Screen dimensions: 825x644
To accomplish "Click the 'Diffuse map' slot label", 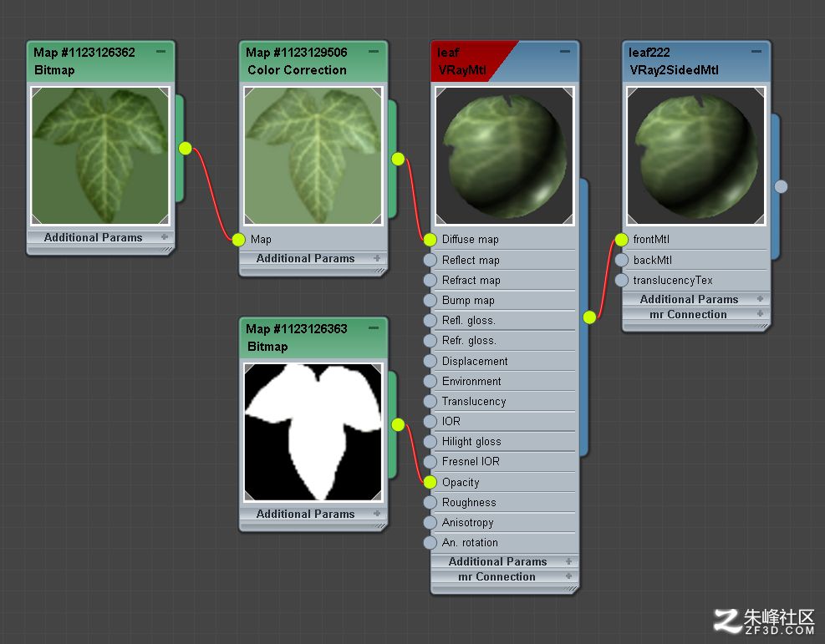I will 471,240.
